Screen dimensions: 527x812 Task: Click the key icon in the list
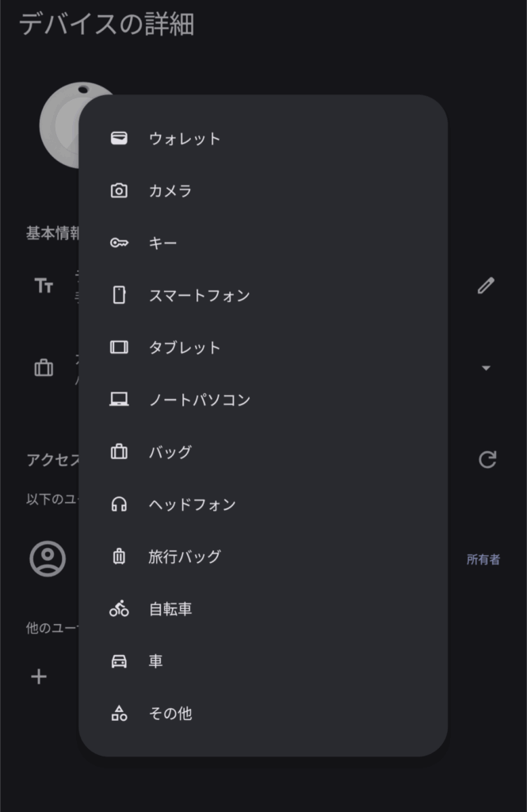119,243
